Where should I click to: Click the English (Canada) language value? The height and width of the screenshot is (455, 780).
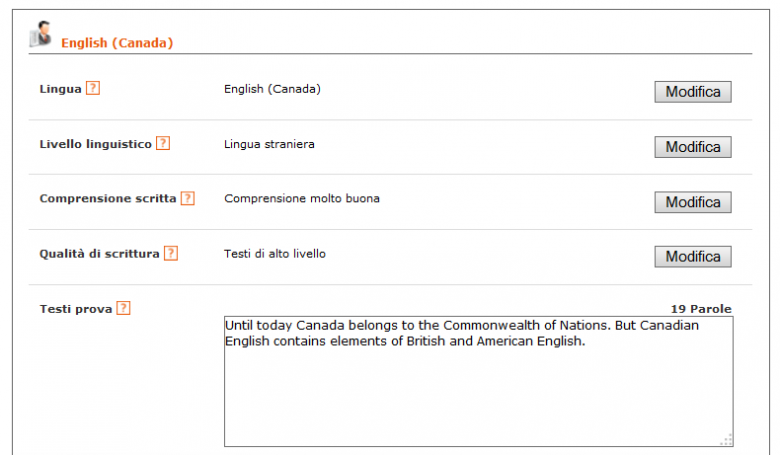[x=272, y=90]
